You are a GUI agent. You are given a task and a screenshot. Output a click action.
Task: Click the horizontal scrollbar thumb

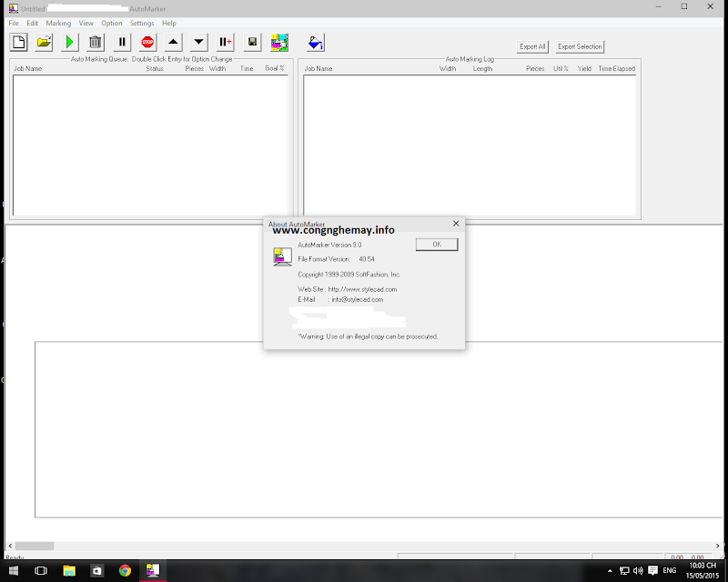click(x=35, y=546)
